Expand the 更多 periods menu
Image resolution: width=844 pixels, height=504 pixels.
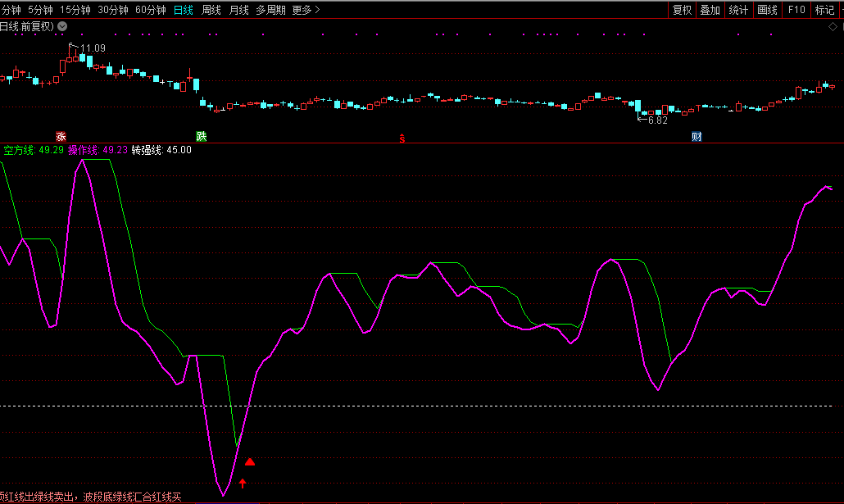[306, 10]
